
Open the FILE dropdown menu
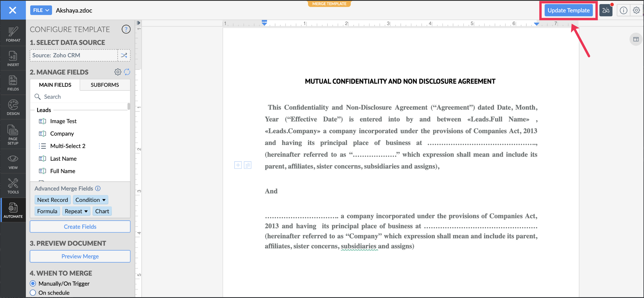[x=41, y=10]
